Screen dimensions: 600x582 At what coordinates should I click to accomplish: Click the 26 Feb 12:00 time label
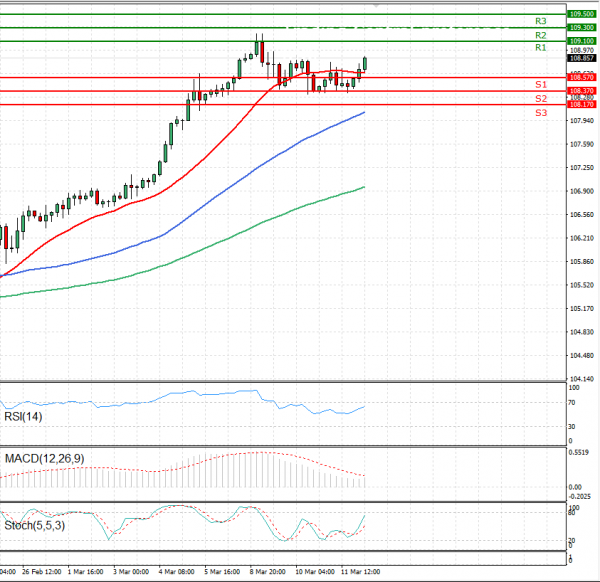coord(42,572)
